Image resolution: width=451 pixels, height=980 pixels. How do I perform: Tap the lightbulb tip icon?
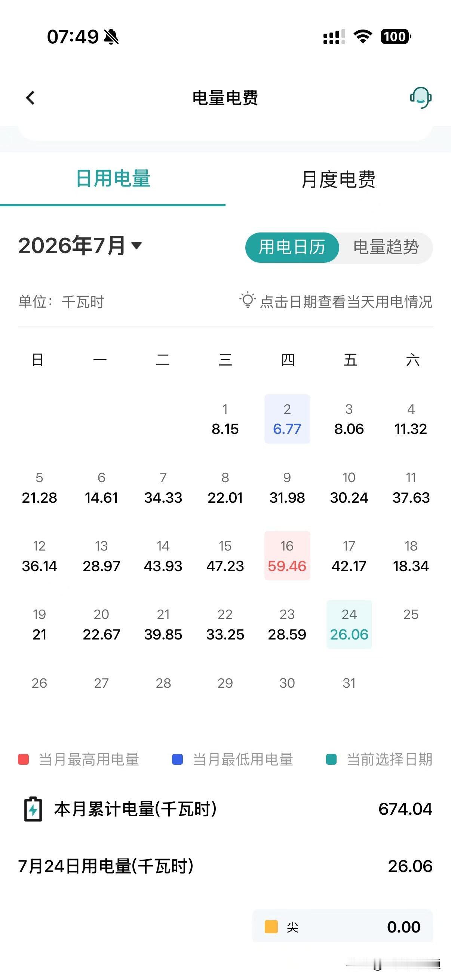tap(248, 301)
